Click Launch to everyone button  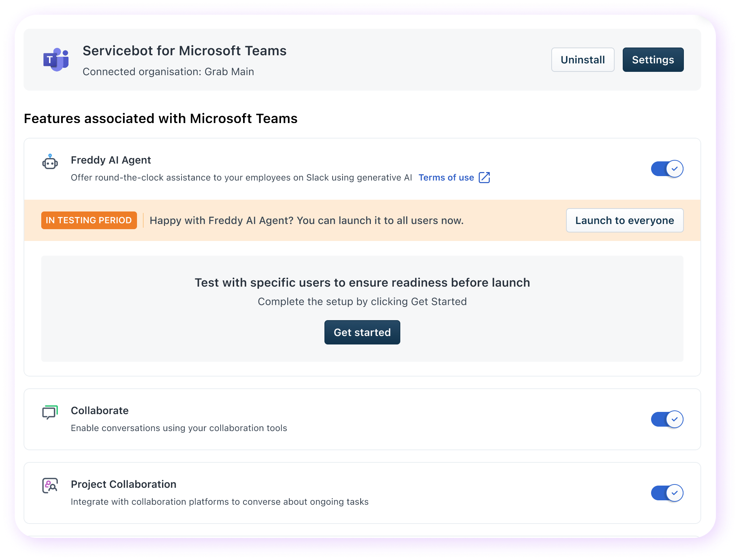point(625,220)
